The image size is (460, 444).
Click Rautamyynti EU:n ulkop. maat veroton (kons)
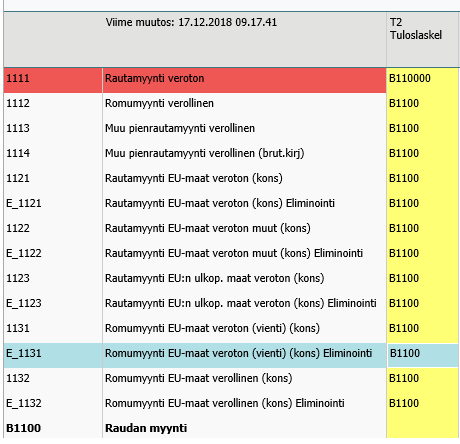coord(215,278)
